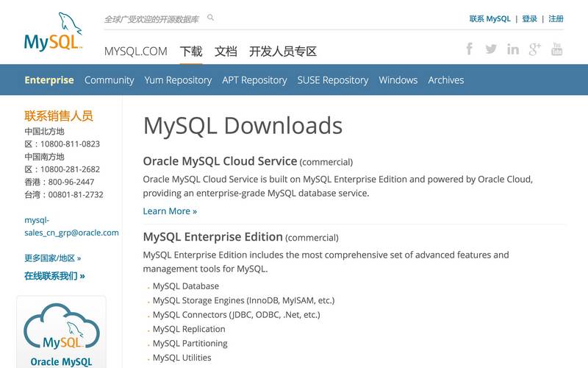Click the MySQL Enterprise Edition heading
The height and width of the screenshot is (368, 588).
tap(213, 237)
